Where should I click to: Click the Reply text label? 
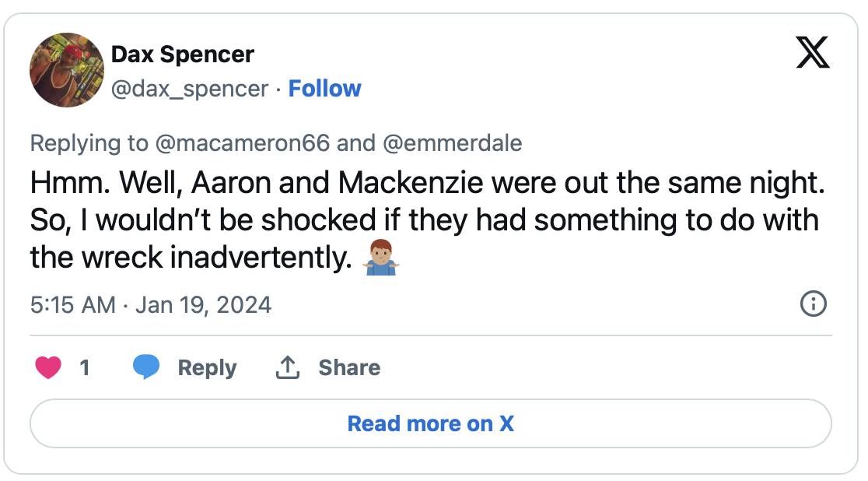pyautogui.click(x=207, y=367)
